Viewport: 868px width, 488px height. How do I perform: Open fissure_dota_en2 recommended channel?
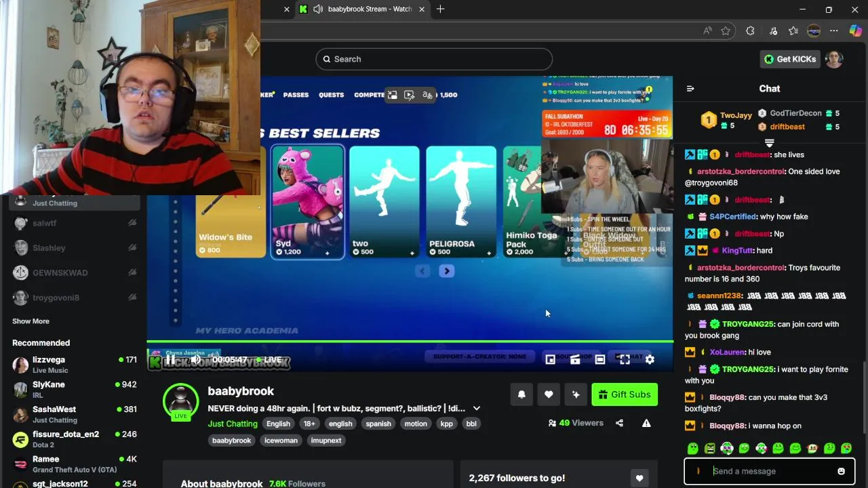pos(73,439)
